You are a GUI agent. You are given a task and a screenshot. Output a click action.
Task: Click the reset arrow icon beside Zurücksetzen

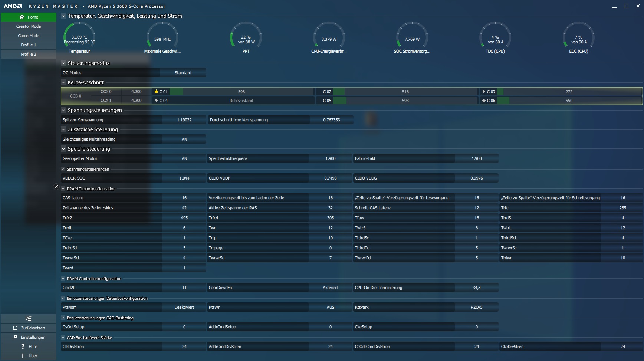15,328
